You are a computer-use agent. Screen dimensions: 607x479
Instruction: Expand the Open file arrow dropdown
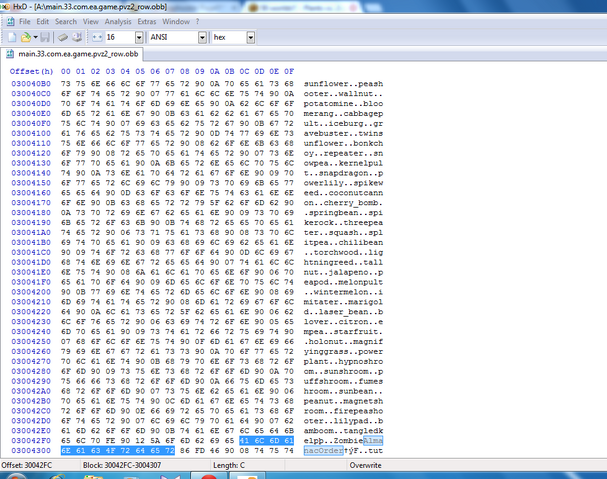click(35, 37)
